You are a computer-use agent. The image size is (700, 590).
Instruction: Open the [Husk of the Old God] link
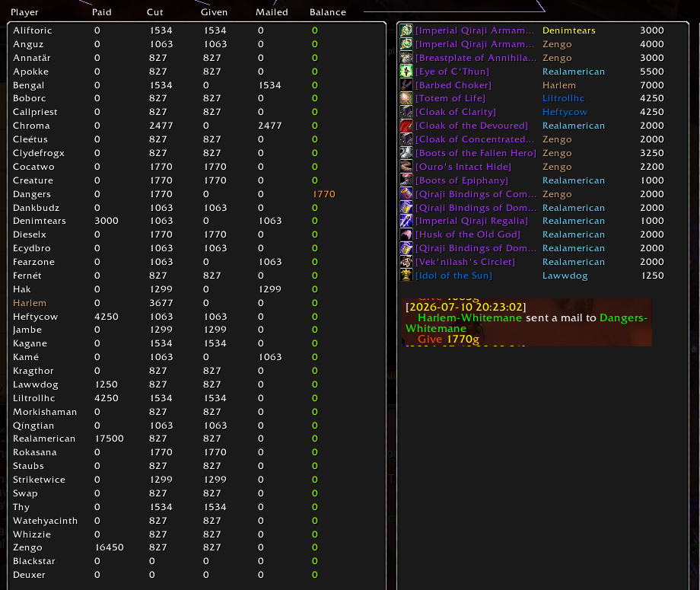point(468,234)
